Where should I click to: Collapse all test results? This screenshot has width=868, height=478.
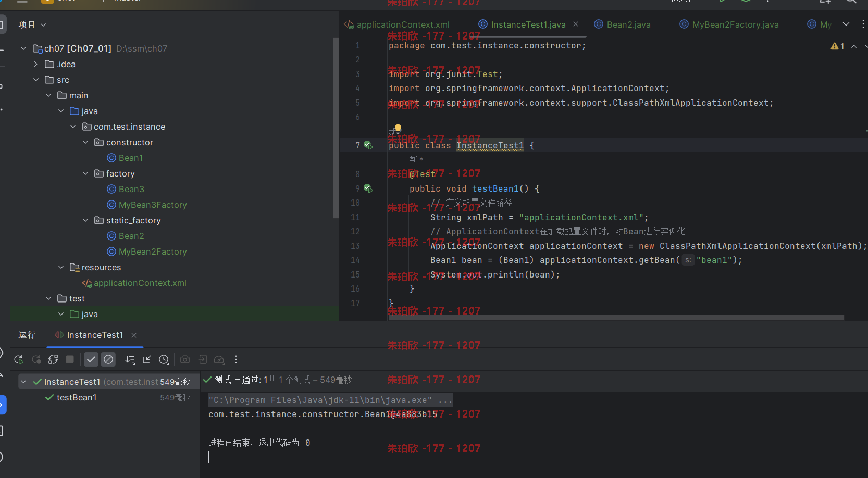click(x=147, y=359)
